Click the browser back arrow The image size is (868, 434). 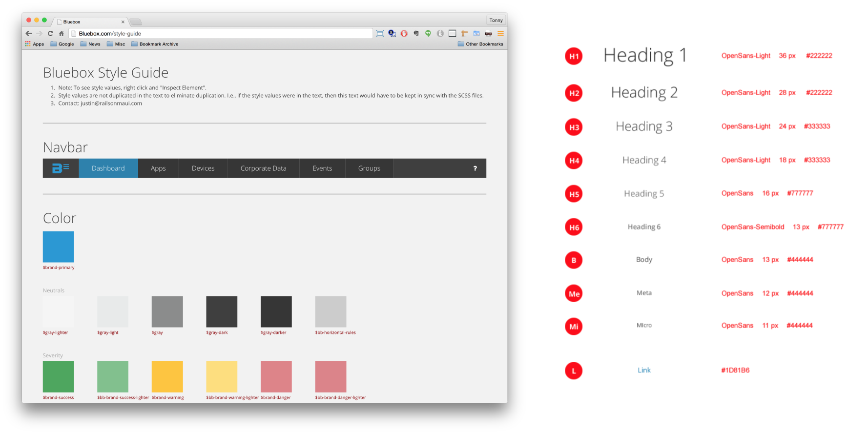click(x=28, y=34)
